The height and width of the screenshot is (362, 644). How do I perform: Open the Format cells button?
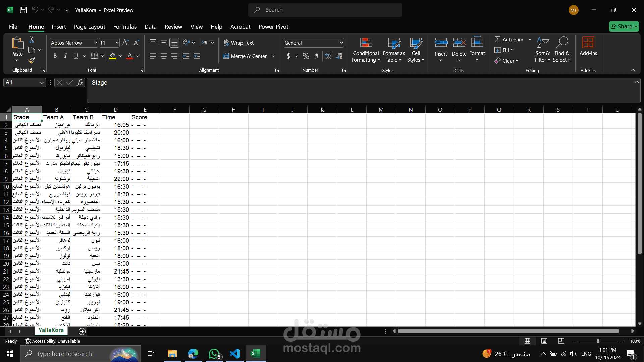coord(477,49)
